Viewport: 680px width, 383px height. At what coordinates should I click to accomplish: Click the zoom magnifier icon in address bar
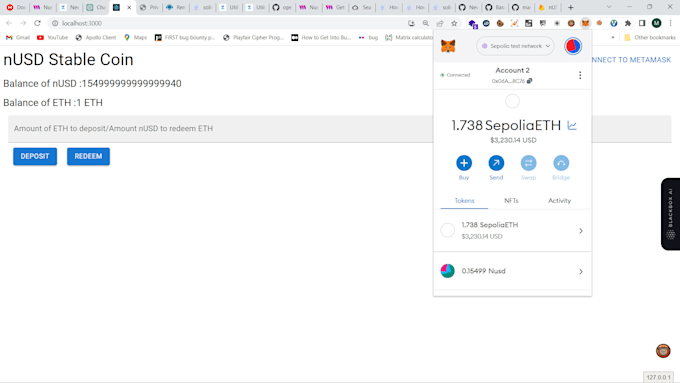tap(425, 23)
